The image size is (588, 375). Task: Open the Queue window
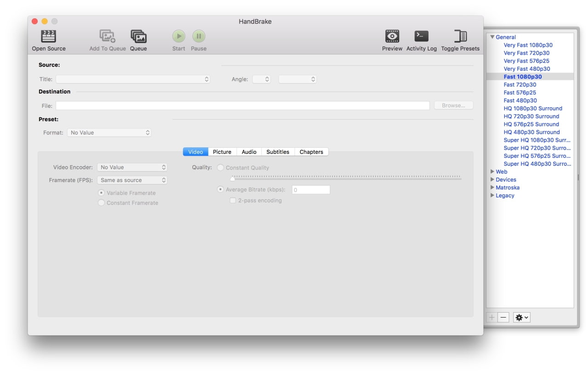tap(138, 36)
